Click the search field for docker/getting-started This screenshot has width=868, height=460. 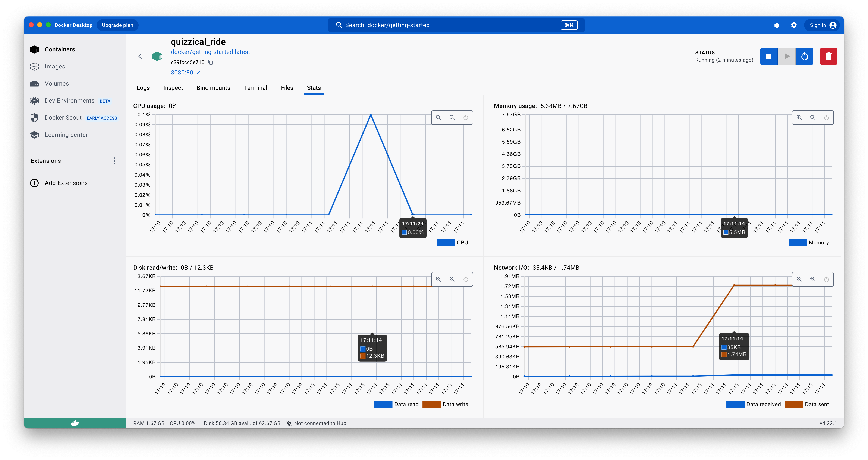point(456,25)
